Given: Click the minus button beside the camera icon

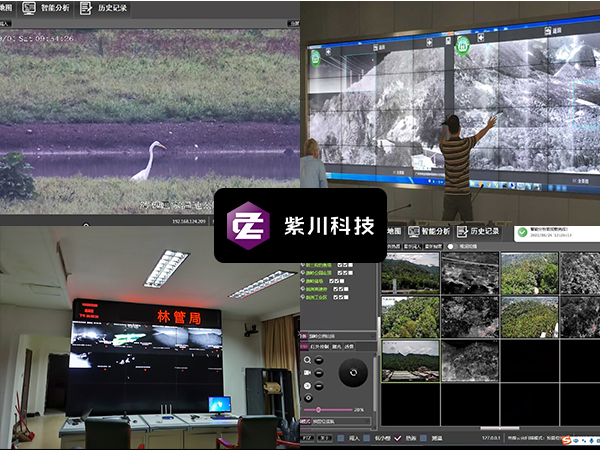Looking at the screenshot, I should [319, 373].
